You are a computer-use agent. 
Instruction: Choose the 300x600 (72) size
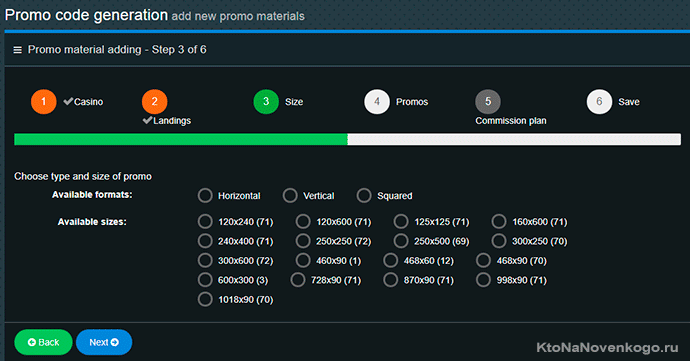(205, 260)
